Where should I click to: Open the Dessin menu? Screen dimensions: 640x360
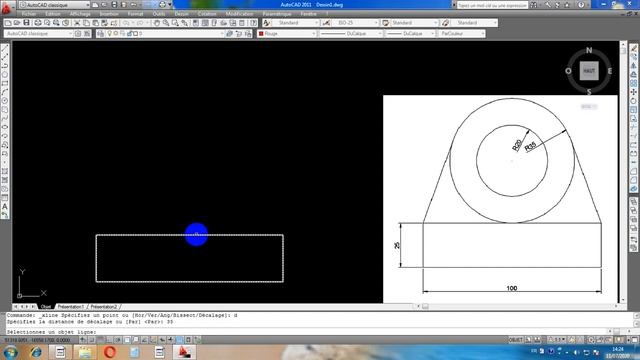[x=182, y=14]
